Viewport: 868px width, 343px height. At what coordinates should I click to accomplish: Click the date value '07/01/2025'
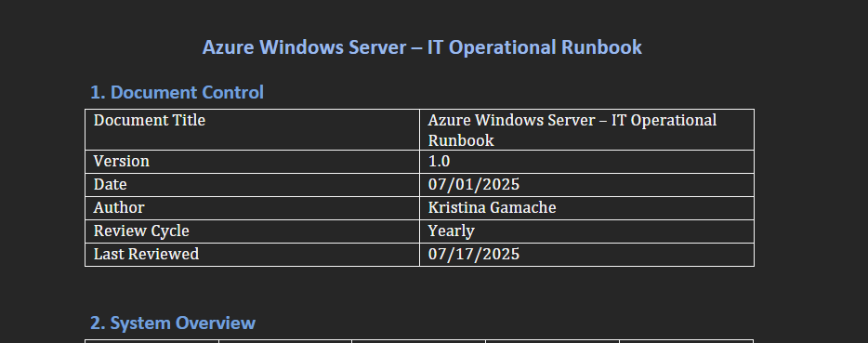(474, 185)
